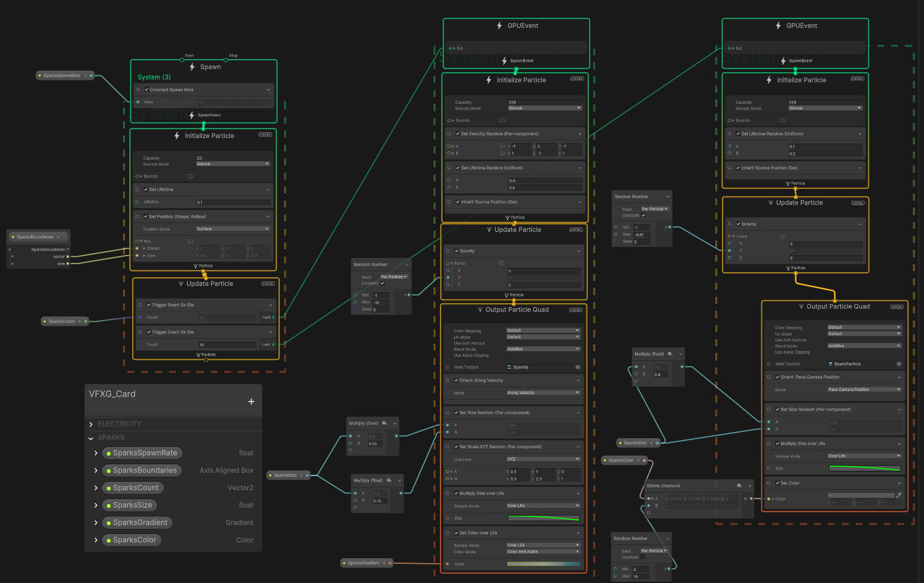Disable the Set Color over Life block
Image resolution: width=924 pixels, height=583 pixels.
pos(457,533)
